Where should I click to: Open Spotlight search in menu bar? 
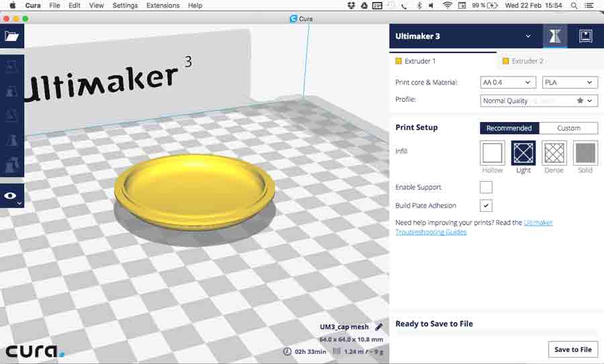click(574, 5)
